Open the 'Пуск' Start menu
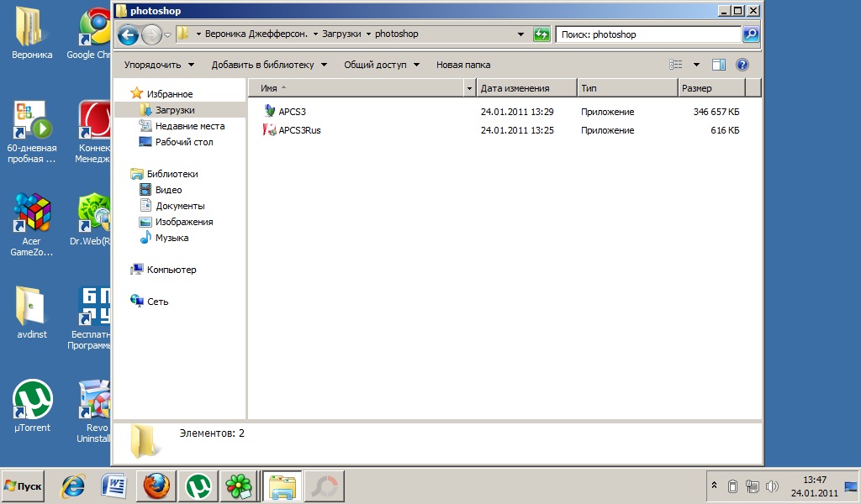The height and width of the screenshot is (504, 861). click(x=23, y=486)
